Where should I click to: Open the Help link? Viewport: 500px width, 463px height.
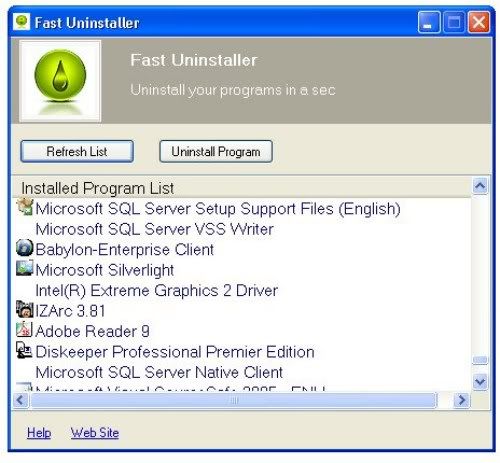point(39,433)
